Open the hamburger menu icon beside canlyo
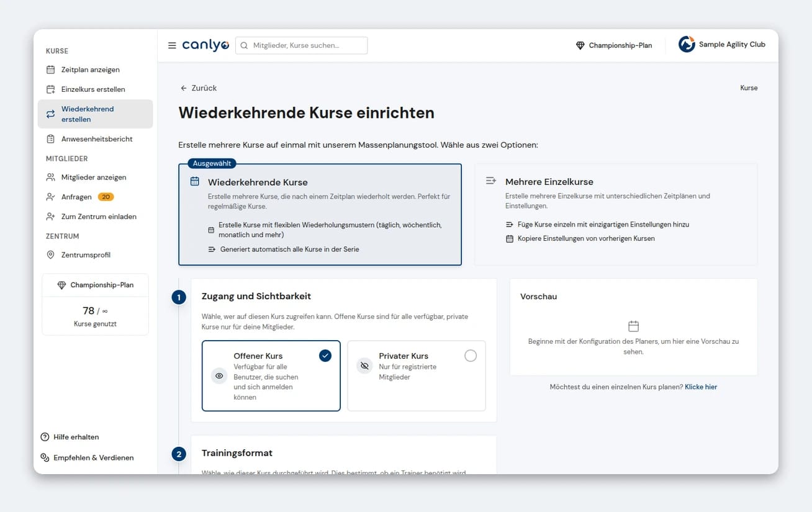The image size is (812, 512). (172, 45)
